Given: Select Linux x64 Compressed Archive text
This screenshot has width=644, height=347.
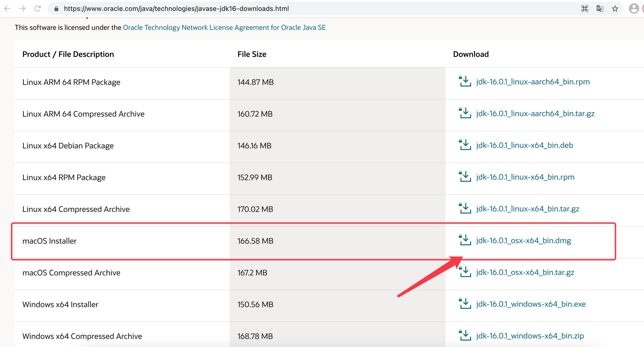Looking at the screenshot, I should (x=76, y=209).
